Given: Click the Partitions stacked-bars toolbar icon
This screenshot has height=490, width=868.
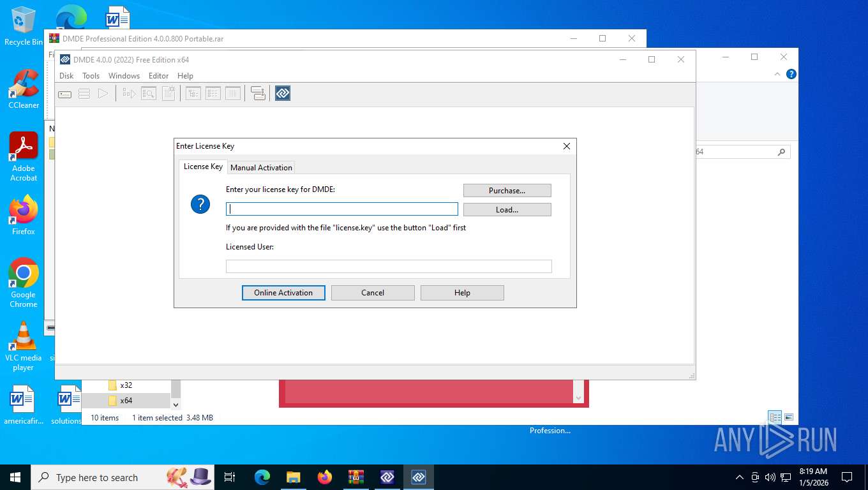Looking at the screenshot, I should [x=84, y=94].
